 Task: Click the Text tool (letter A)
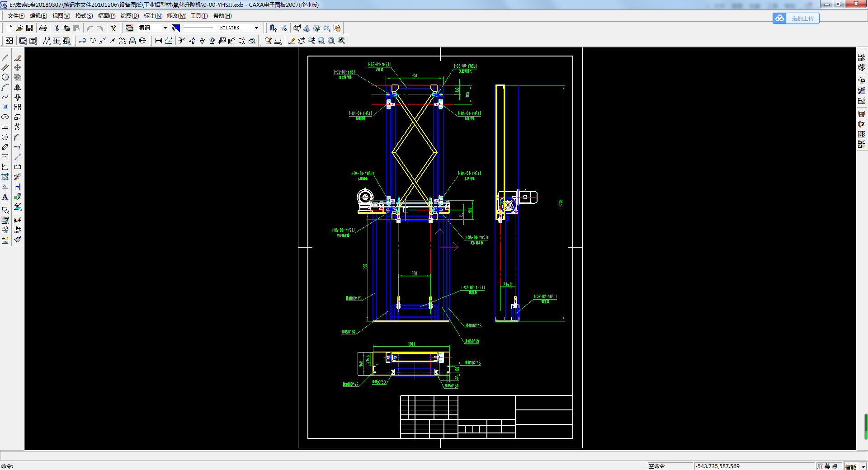tap(5, 197)
